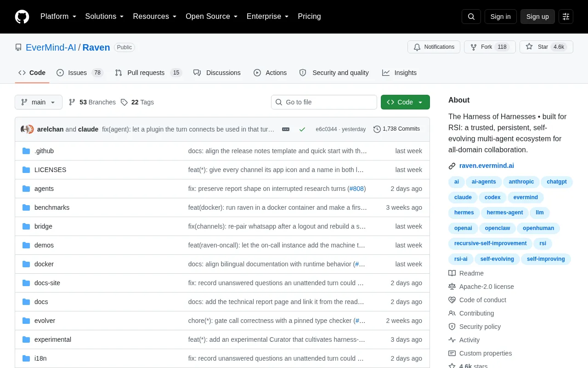
Task: Click the benchmarks folder icon
Action: (26, 207)
